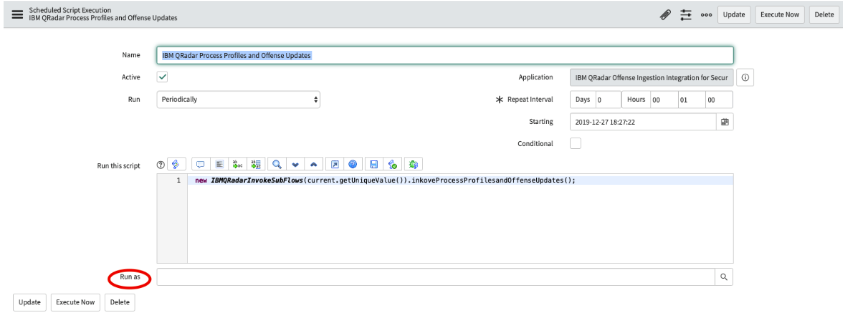
Task: Open the personalize form settings icon
Action: pos(685,14)
